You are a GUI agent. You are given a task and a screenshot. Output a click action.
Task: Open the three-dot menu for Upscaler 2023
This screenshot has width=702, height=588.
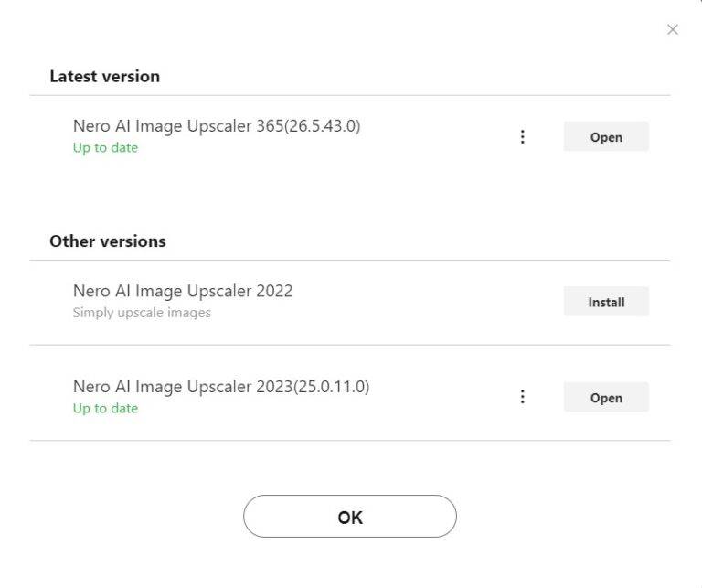522,397
